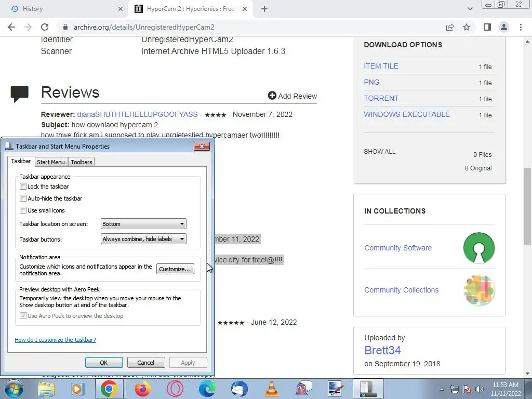The height and width of the screenshot is (399, 532).
Task: Download the PNG file
Action: point(371,82)
